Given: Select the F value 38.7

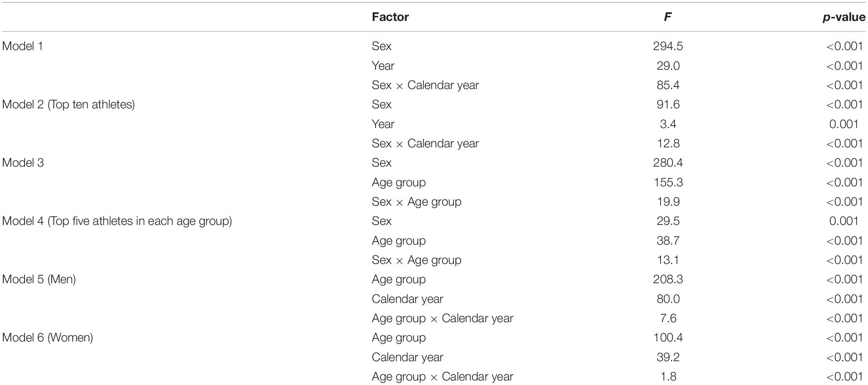Looking at the screenshot, I should click(x=668, y=241).
